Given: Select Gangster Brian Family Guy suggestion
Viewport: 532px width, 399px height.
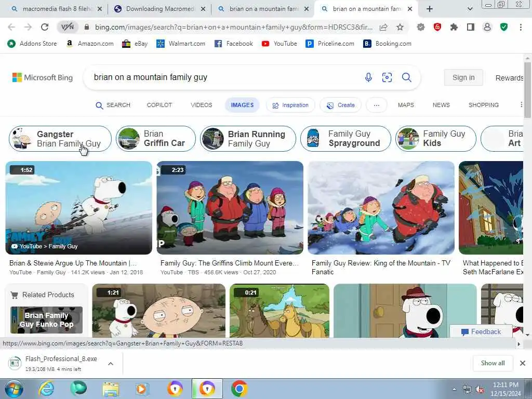Looking at the screenshot, I should coord(60,139).
